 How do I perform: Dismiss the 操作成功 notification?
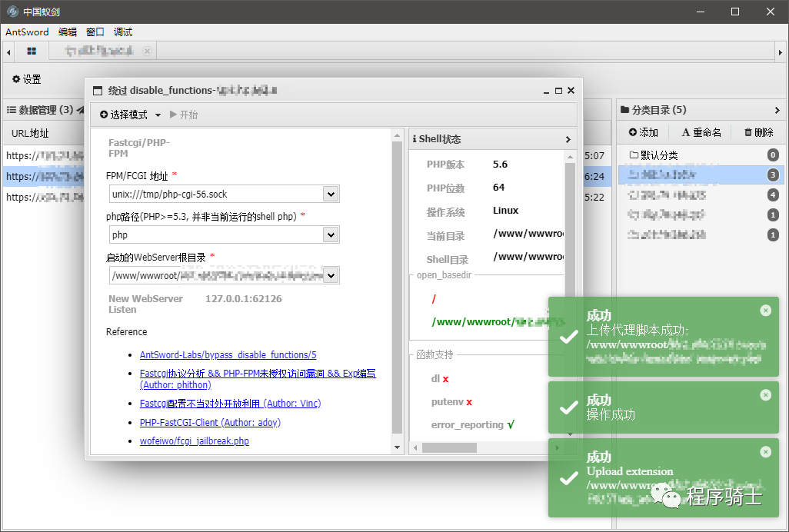(x=766, y=395)
